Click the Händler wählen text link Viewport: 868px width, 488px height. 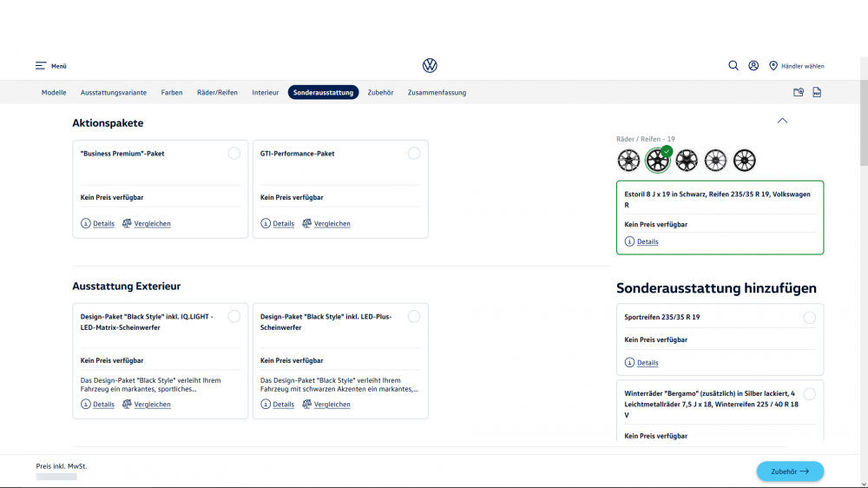(x=803, y=66)
